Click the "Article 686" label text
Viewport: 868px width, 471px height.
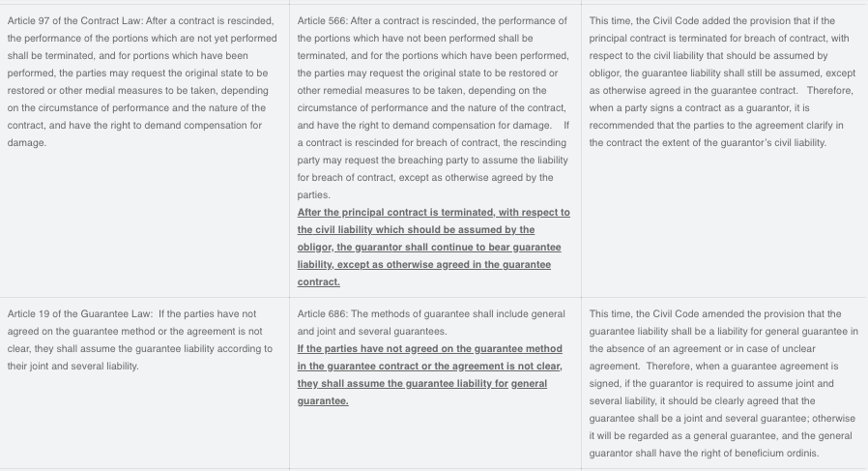click(322, 314)
